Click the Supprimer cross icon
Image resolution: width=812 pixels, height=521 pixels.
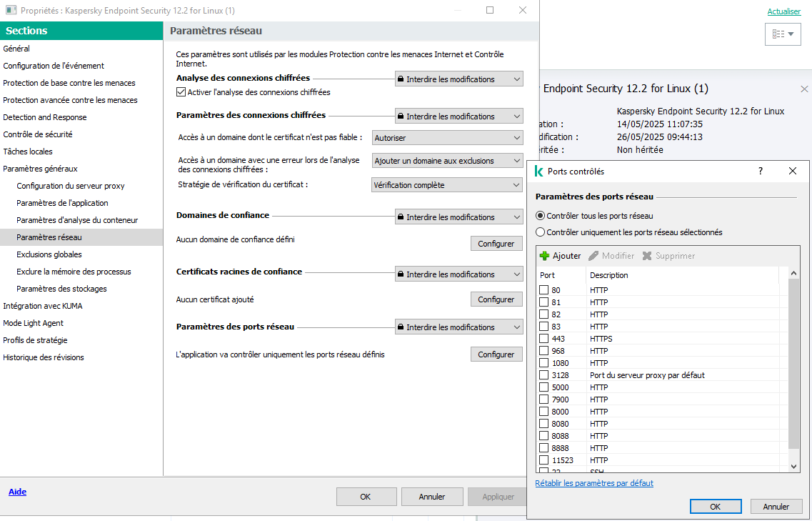[647, 256]
